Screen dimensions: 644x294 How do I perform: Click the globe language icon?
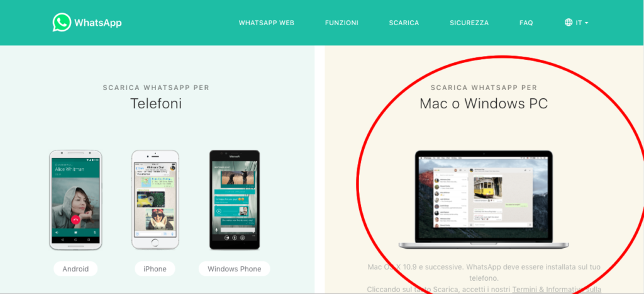point(569,23)
